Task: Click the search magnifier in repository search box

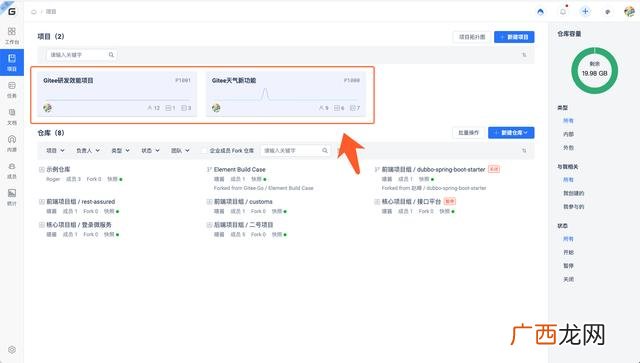Action: tap(324, 151)
